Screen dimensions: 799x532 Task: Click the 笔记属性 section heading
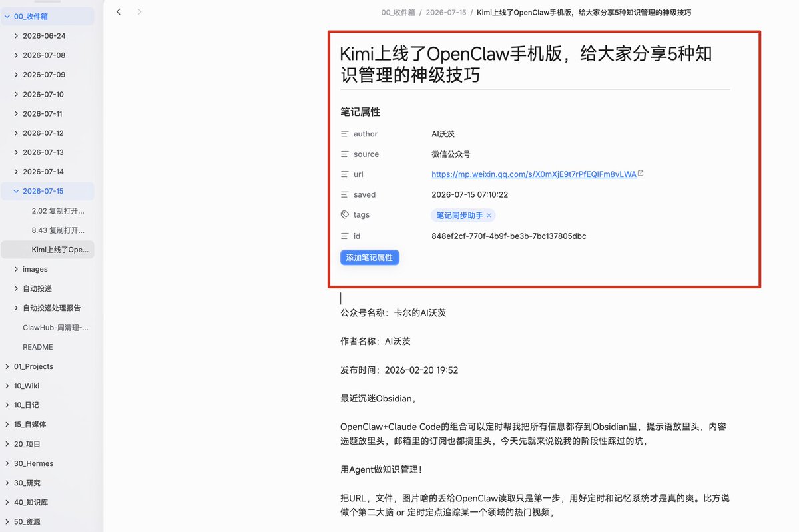[x=360, y=112]
